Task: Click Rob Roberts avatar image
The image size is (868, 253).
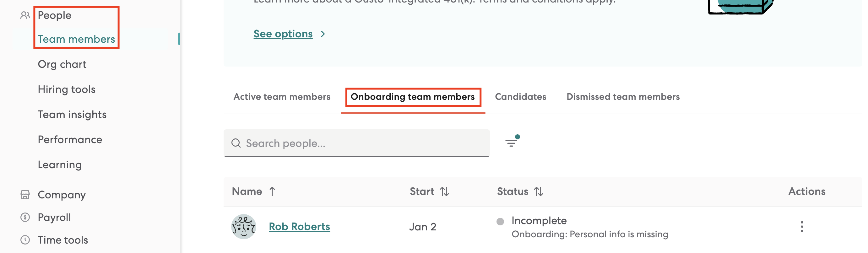Action: click(243, 227)
